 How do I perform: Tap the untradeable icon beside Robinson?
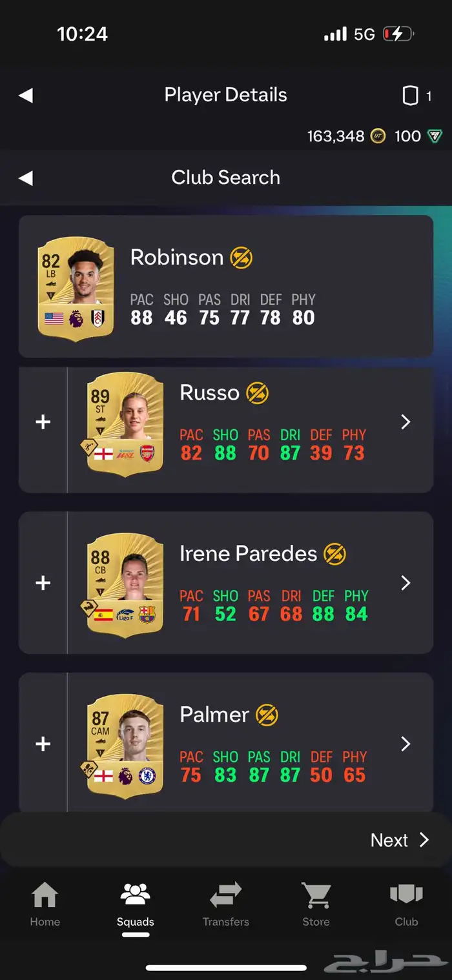(x=241, y=258)
